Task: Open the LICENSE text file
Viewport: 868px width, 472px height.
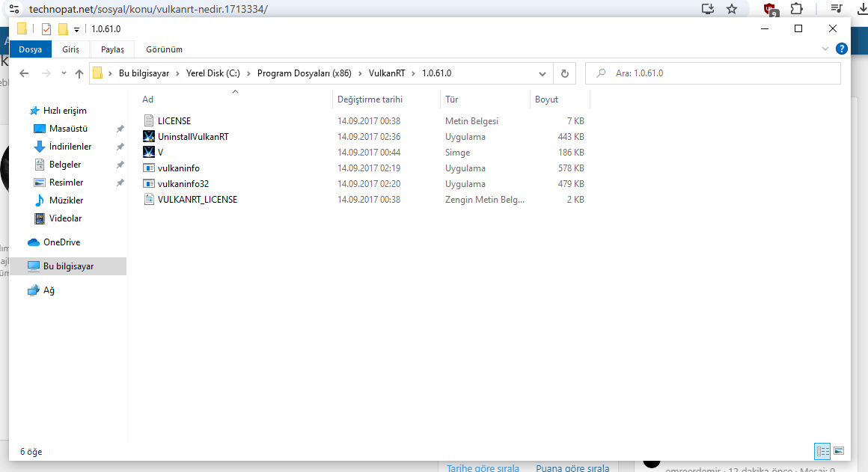Action: (x=174, y=120)
